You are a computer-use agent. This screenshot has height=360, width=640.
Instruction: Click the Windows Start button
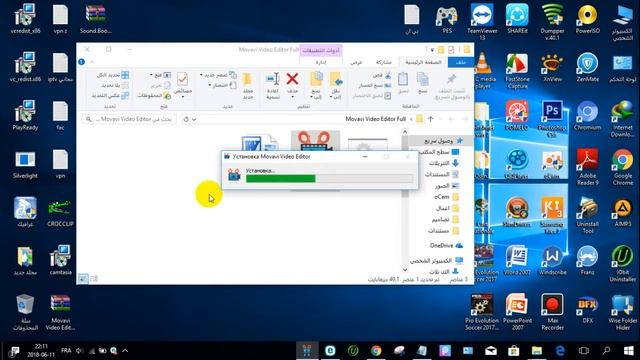pyautogui.click(x=629, y=351)
